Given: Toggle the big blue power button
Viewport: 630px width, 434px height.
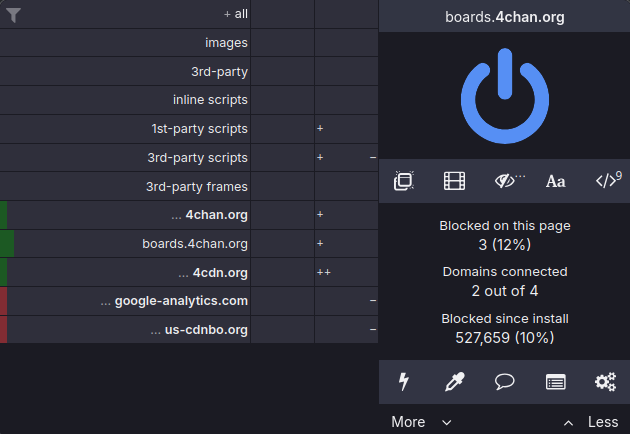Looking at the screenshot, I should pos(505,96).
